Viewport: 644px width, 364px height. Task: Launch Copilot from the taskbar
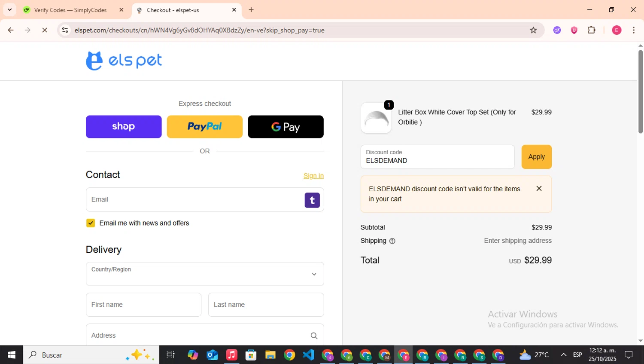pos(193,355)
